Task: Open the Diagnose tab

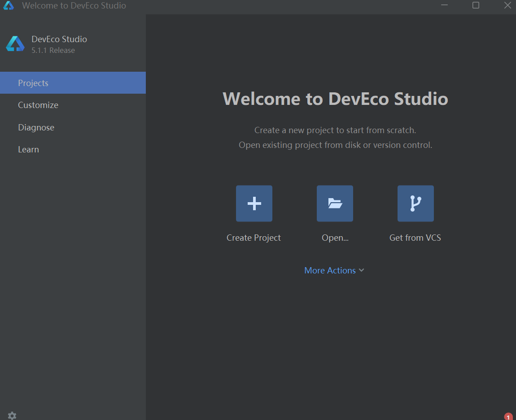Action: click(x=73, y=127)
